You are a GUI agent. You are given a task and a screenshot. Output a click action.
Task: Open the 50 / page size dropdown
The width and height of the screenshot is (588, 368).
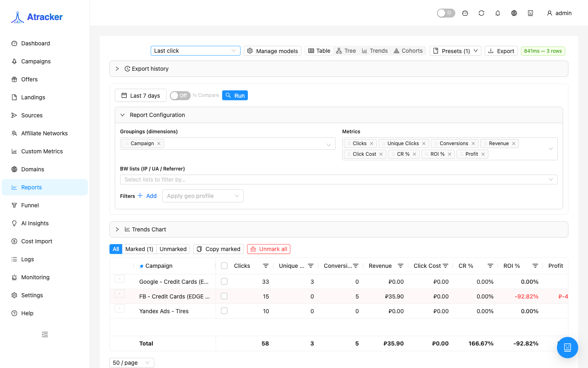tap(132, 363)
